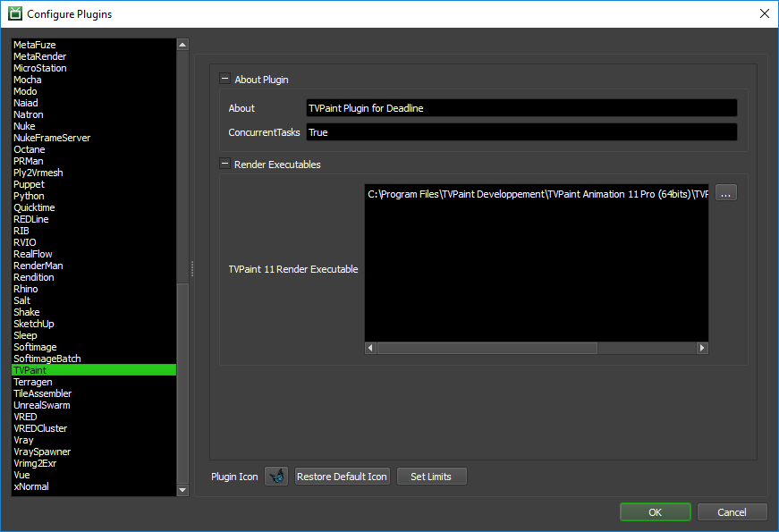This screenshot has width=779, height=532.
Task: Select SoftimageBatch plugin
Action: pyautogui.click(x=94, y=359)
